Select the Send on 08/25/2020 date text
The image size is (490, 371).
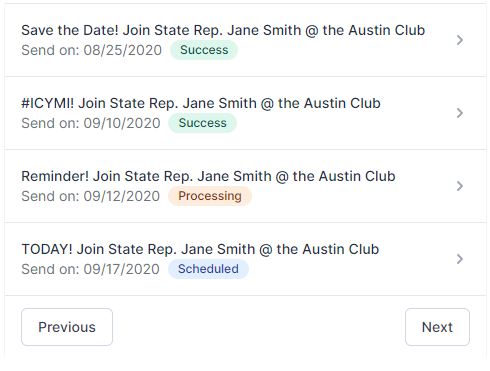click(x=92, y=50)
